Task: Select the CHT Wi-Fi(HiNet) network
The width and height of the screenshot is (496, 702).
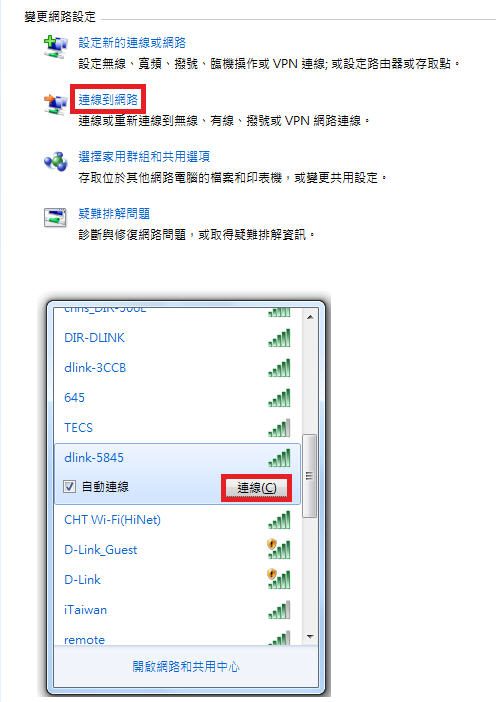Action: pyautogui.click(x=177, y=519)
